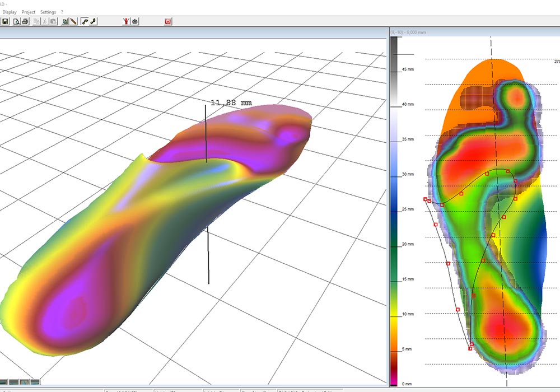This screenshot has height=392, width=560.
Task: Open the Settings menu
Action: (x=48, y=12)
